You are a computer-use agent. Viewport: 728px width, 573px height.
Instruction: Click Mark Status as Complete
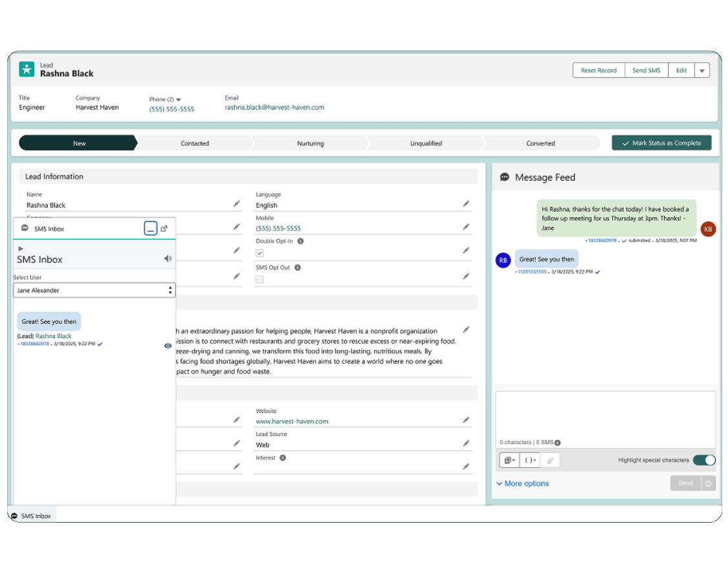click(661, 143)
